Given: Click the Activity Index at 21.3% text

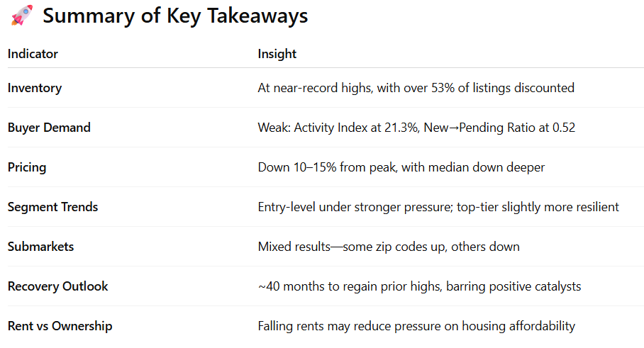Looking at the screenshot, I should click(356, 128).
